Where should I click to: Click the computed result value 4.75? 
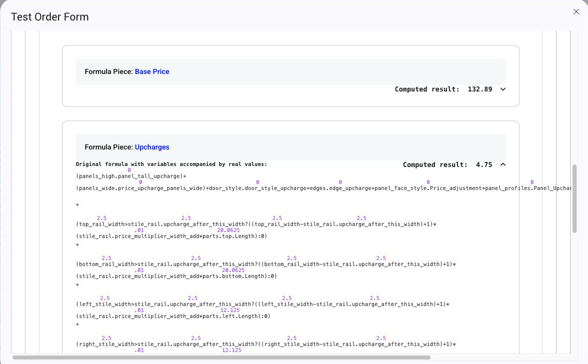(484, 164)
